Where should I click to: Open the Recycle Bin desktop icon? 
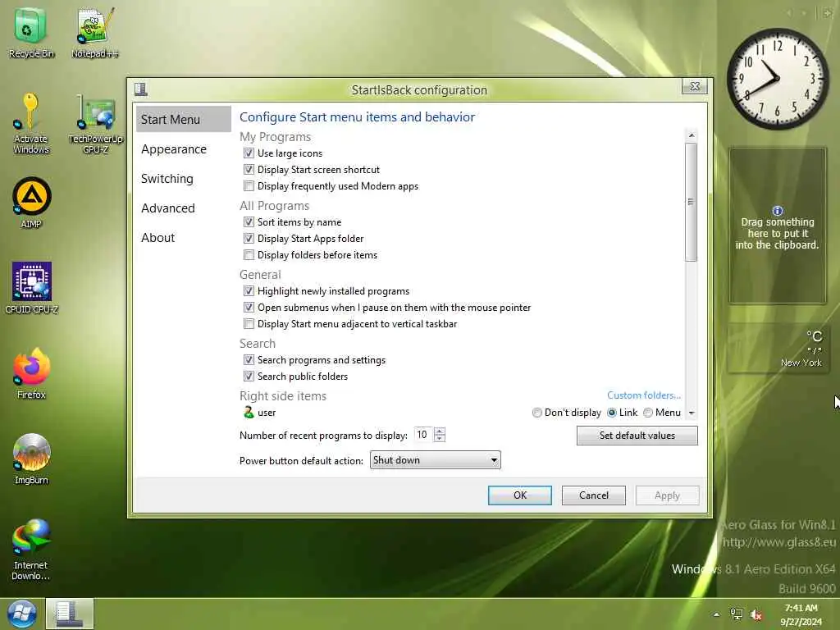point(30,32)
